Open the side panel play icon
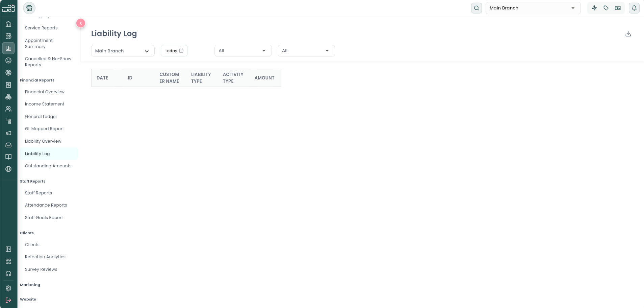The width and height of the screenshot is (644, 308). tap(8, 249)
